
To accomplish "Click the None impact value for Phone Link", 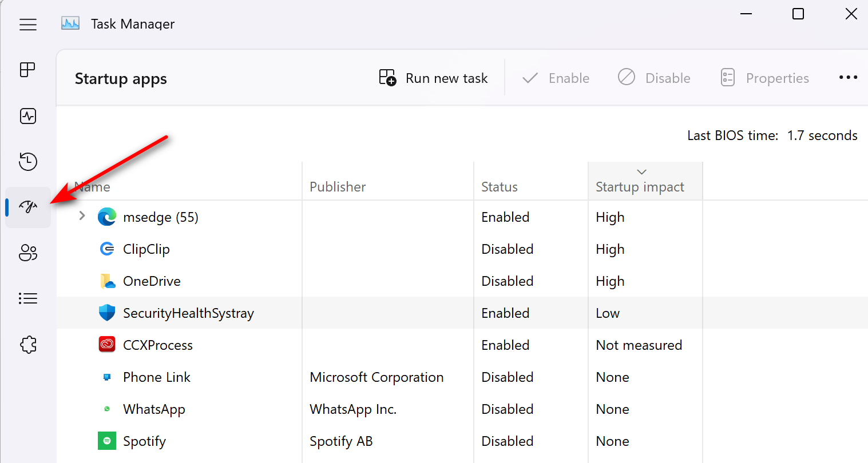I will click(612, 377).
